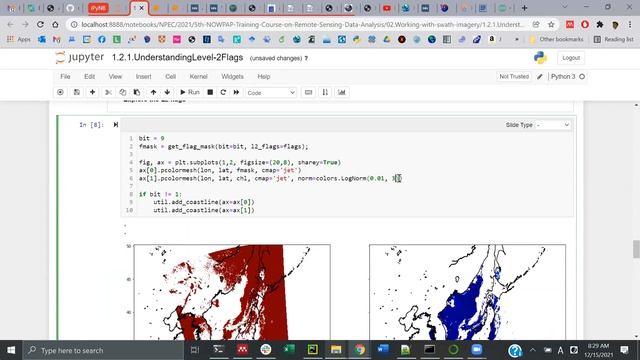Click the Type here to search box
The height and width of the screenshot is (360, 640).
tap(104, 350)
